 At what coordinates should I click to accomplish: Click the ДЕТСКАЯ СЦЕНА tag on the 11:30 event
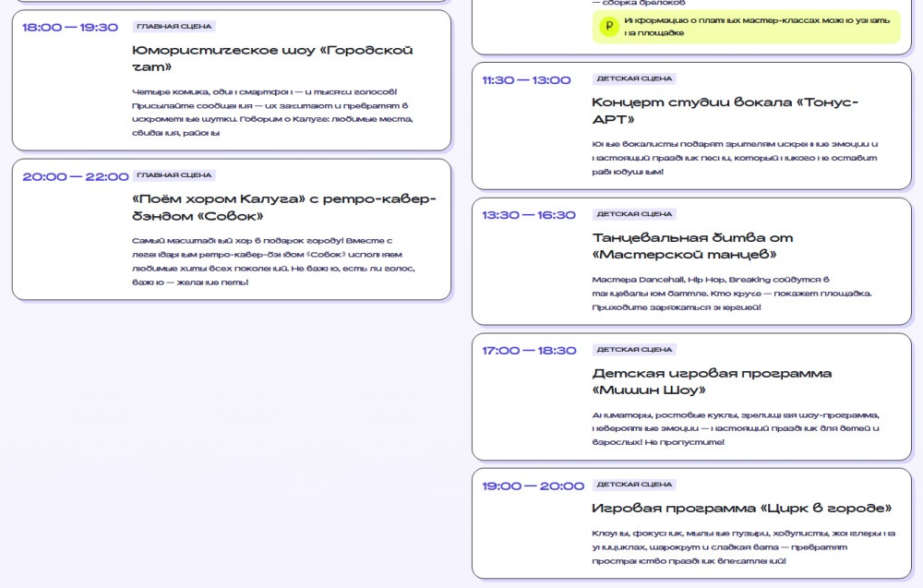635,78
